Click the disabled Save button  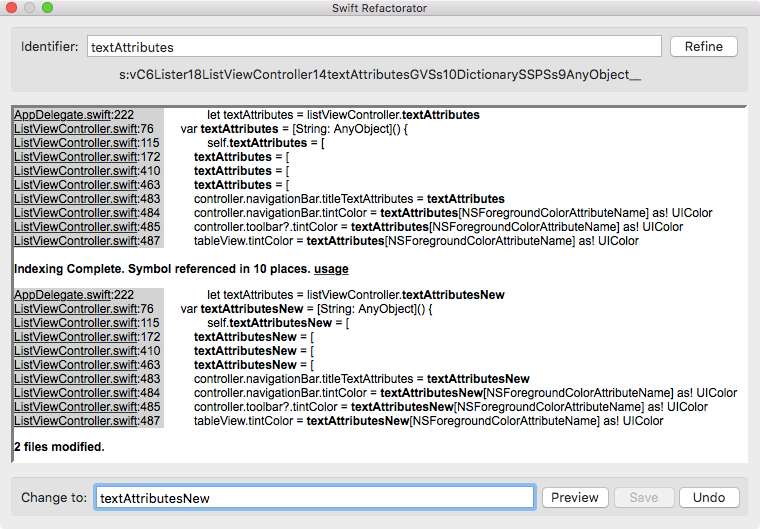644,497
